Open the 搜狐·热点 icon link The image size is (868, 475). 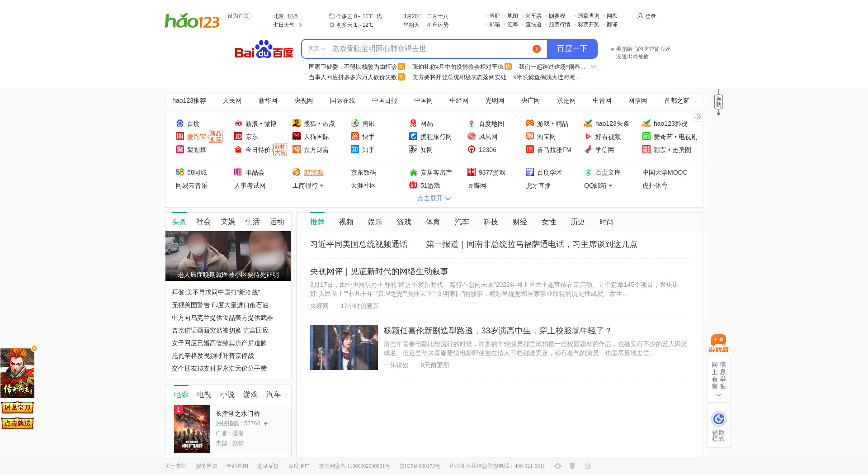click(297, 123)
